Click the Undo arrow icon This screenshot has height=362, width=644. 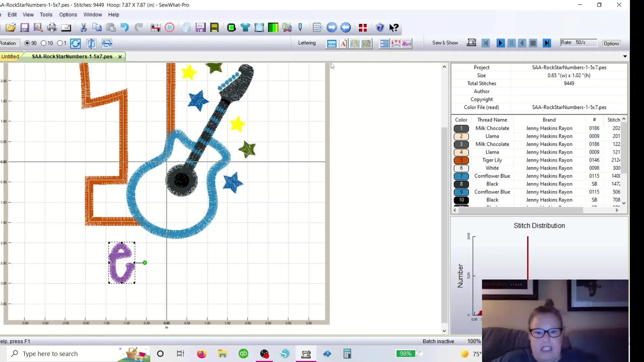tap(126, 27)
